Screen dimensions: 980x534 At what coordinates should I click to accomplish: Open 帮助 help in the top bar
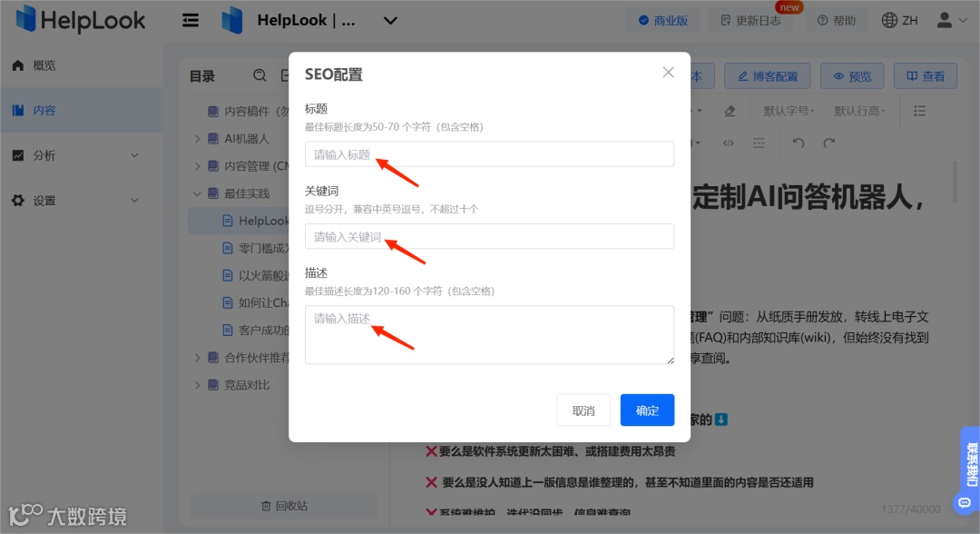click(836, 19)
